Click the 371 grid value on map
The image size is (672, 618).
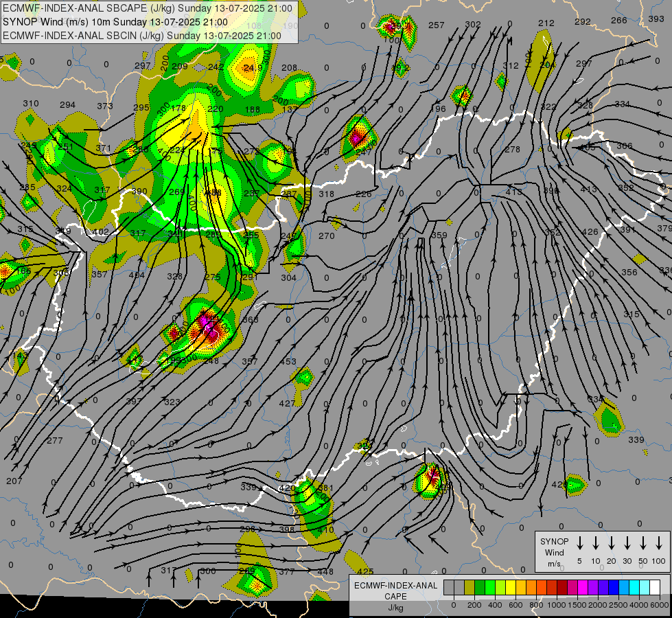coord(103,148)
